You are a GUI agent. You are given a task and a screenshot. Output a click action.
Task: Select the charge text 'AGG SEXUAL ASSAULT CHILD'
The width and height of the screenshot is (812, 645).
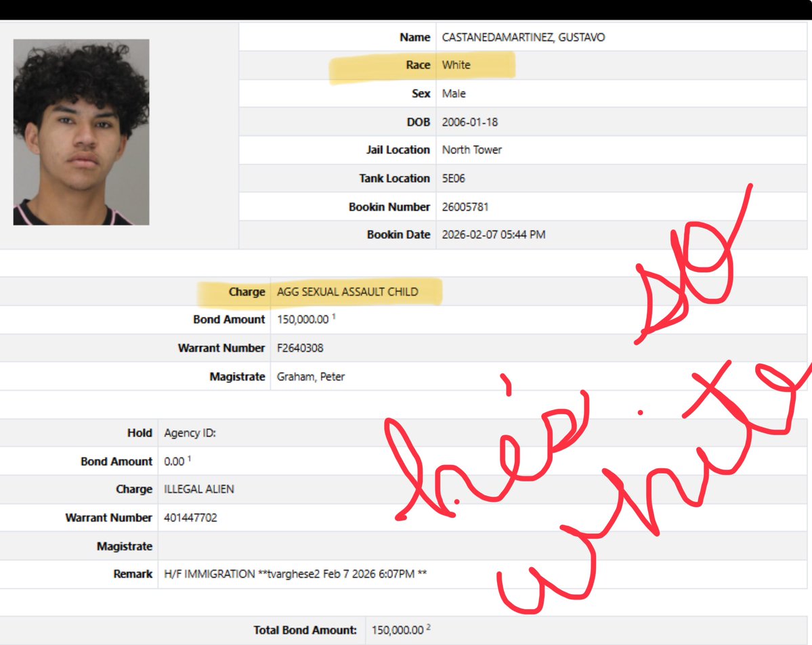pyautogui.click(x=347, y=292)
